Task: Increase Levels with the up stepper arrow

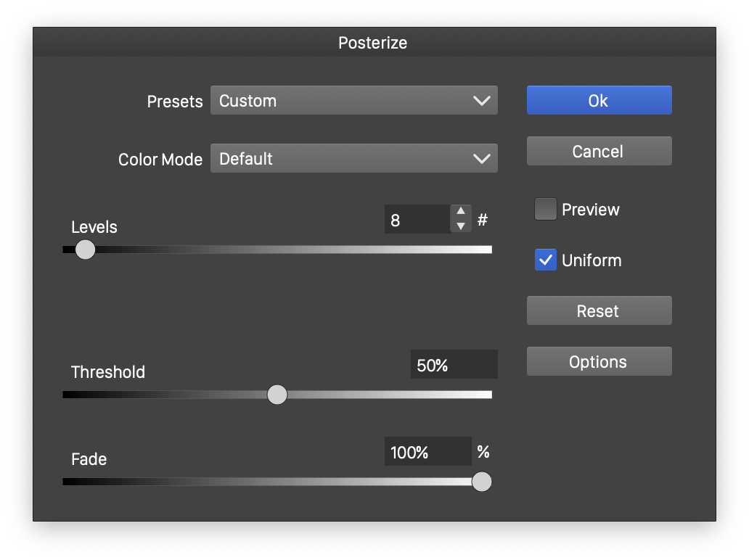Action: click(x=461, y=212)
